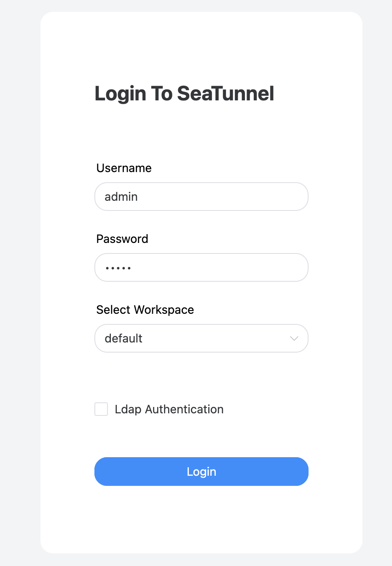Viewport: 392px width, 566px height.
Task: Expand the workspace selector showing default
Action: click(x=201, y=338)
